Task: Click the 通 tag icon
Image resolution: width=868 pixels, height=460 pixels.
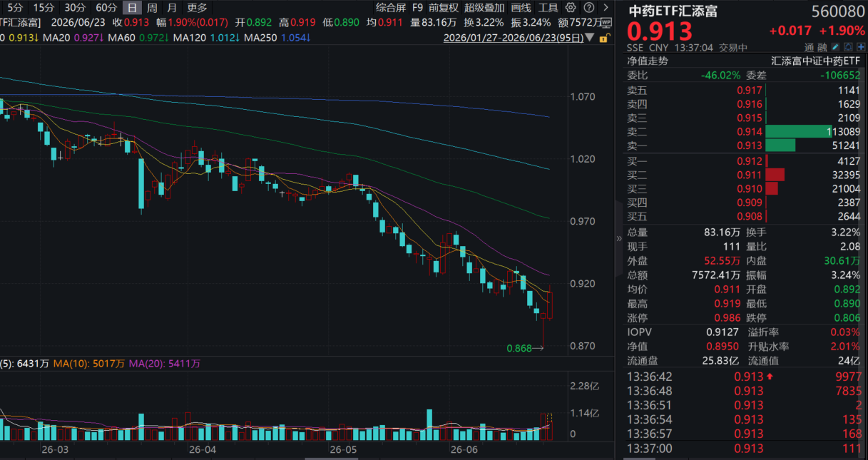Action: (x=811, y=47)
